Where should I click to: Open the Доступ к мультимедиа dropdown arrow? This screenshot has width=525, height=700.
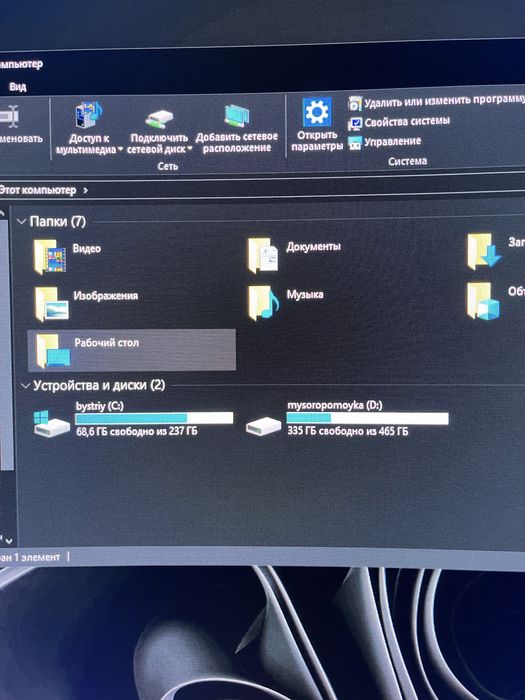point(120,150)
